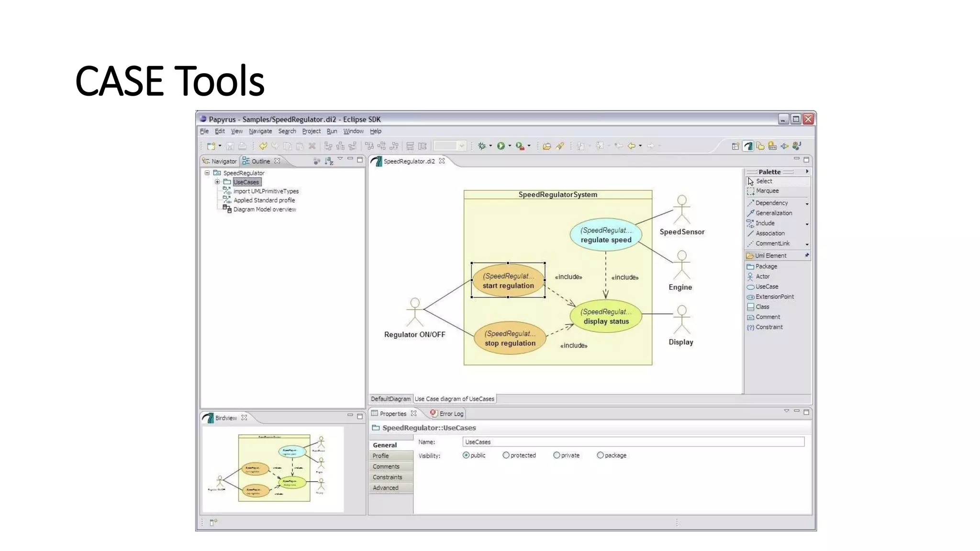Click the green Run toolbar button
This screenshot has height=551, width=980.
click(x=501, y=146)
